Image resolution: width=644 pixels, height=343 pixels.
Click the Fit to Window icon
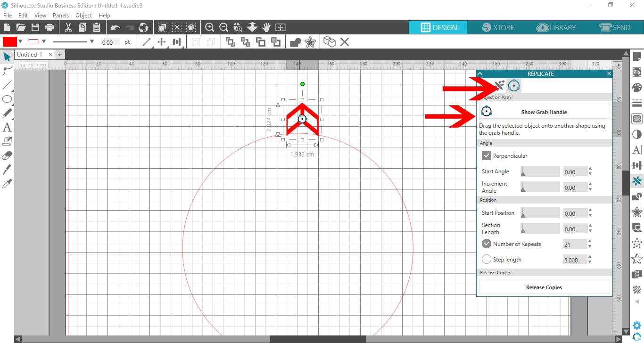[281, 27]
